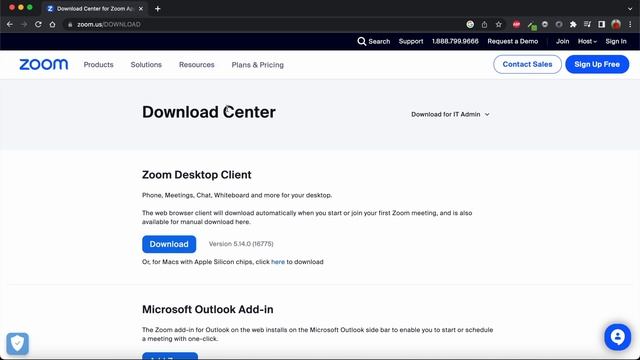This screenshot has height=360, width=640.
Task: Open the Adblock Plus extension icon
Action: click(x=516, y=24)
